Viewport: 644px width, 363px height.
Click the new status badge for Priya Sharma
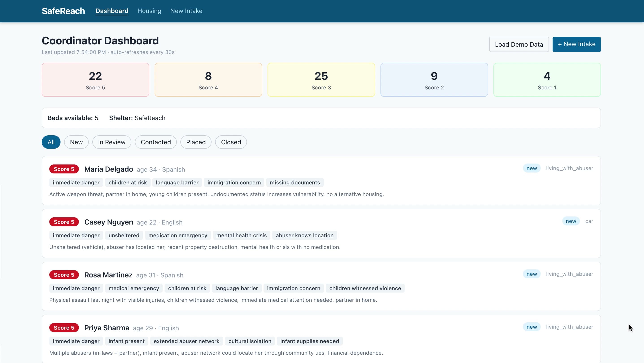(x=532, y=327)
